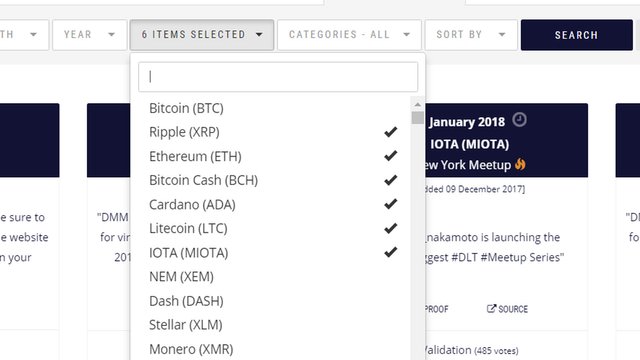Expand the Sort By dropdown
Viewport: 640px width, 360px height.
click(x=471, y=35)
